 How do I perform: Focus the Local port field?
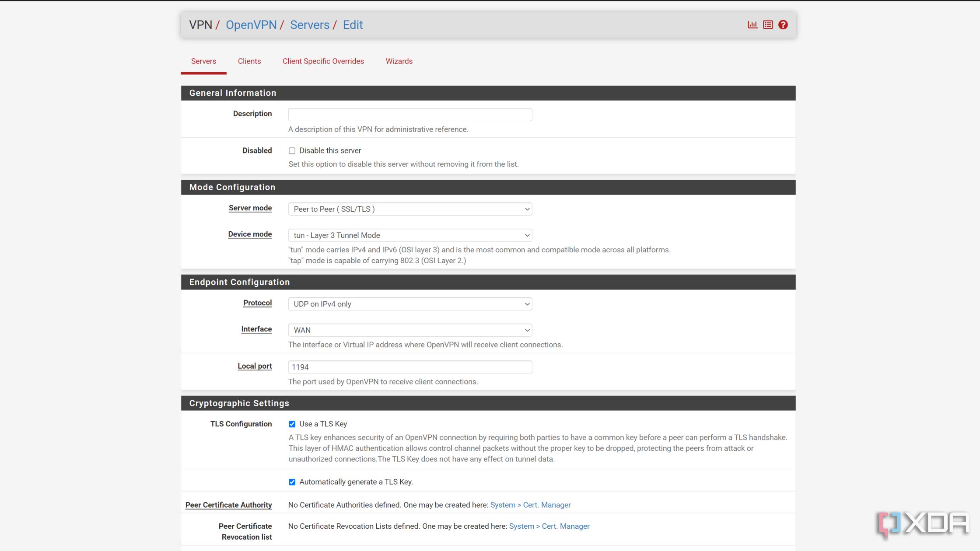pos(410,367)
